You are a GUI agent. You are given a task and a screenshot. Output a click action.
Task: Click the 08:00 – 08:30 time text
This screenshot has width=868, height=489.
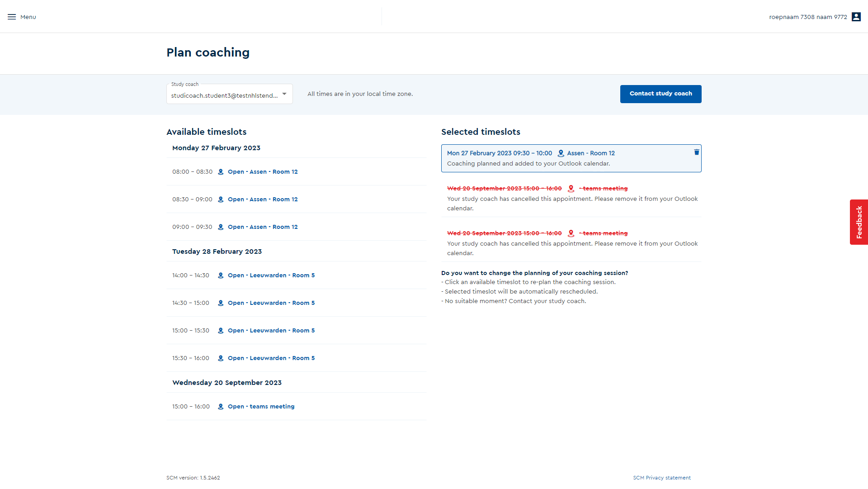(x=192, y=172)
